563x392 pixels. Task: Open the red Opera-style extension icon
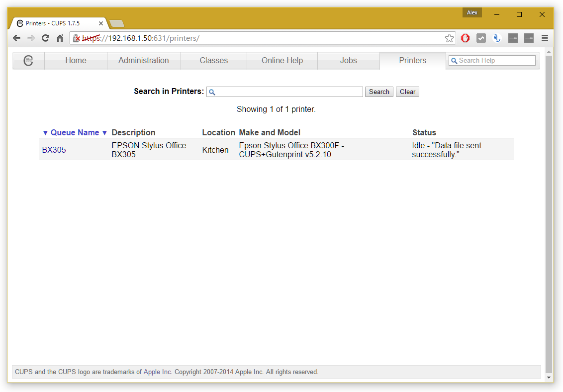point(466,38)
